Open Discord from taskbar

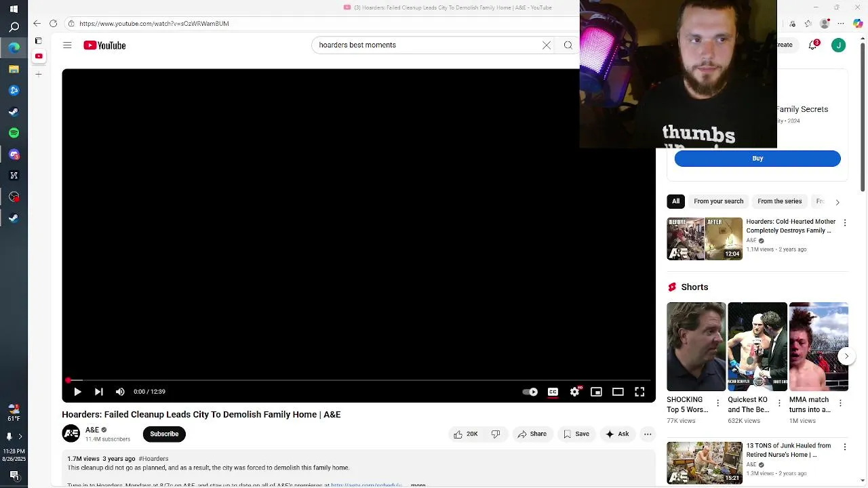[14, 155]
